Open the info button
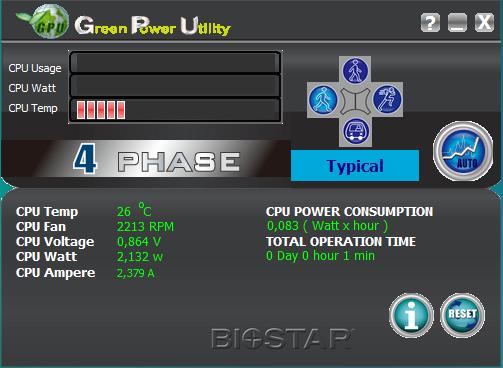Screen dimensions: 503x368 click(411, 315)
